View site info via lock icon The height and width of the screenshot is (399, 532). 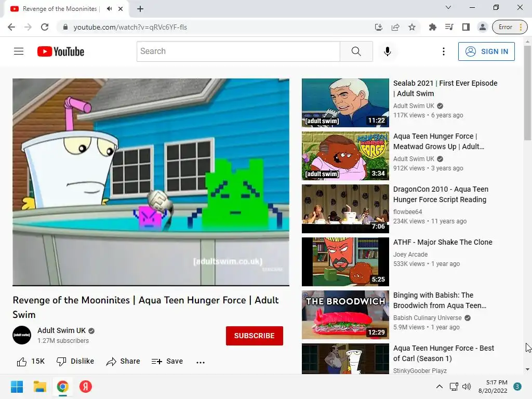[x=65, y=27]
